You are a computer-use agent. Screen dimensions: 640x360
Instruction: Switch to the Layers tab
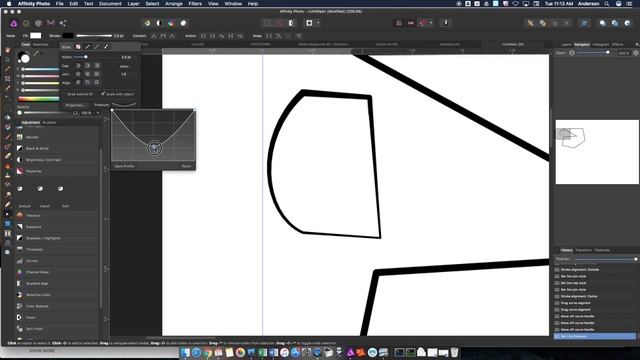click(566, 44)
